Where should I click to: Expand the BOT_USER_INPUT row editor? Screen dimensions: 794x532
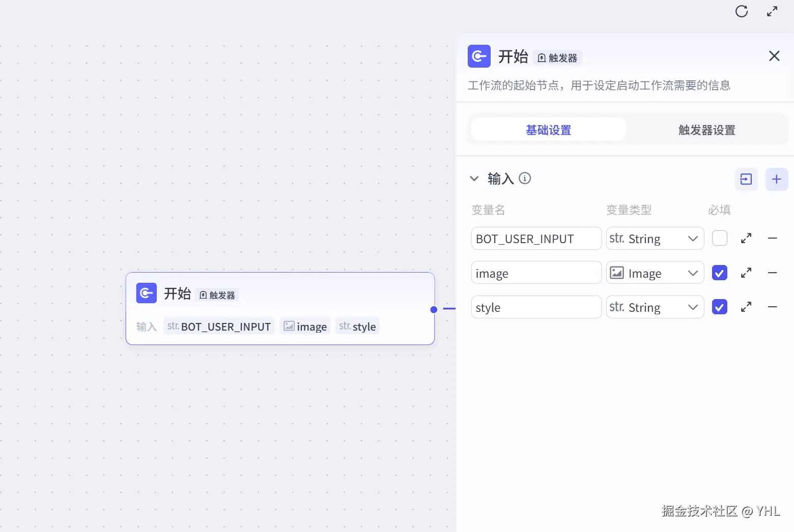tap(746, 238)
